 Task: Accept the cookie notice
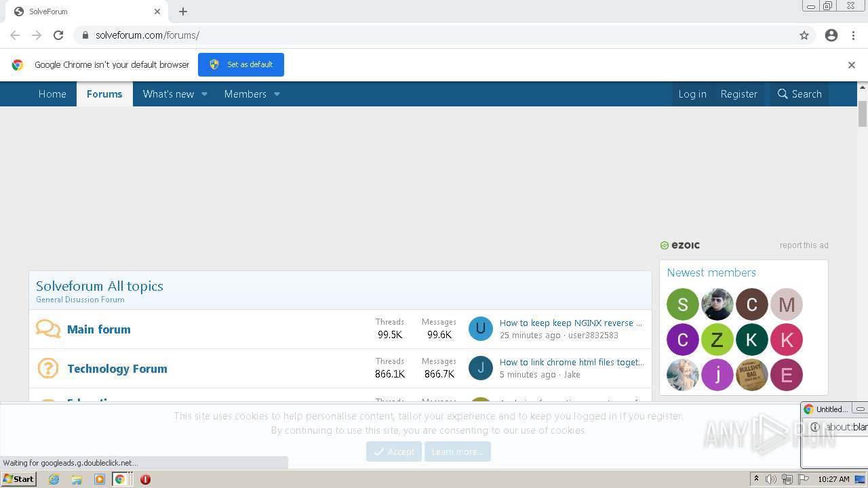394,451
